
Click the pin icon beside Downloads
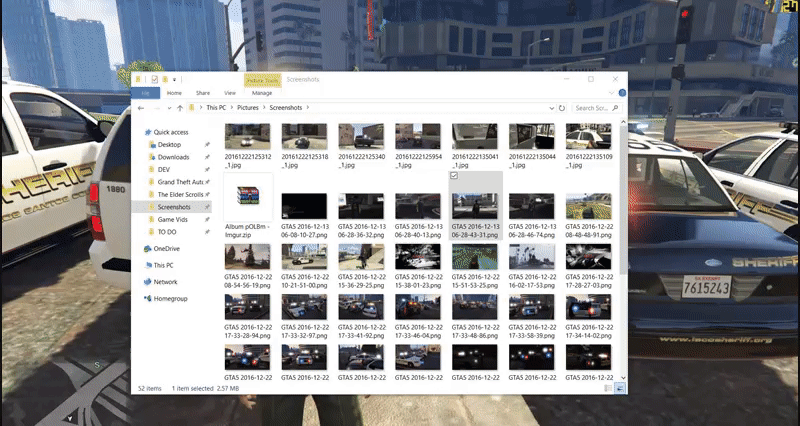pos(207,157)
